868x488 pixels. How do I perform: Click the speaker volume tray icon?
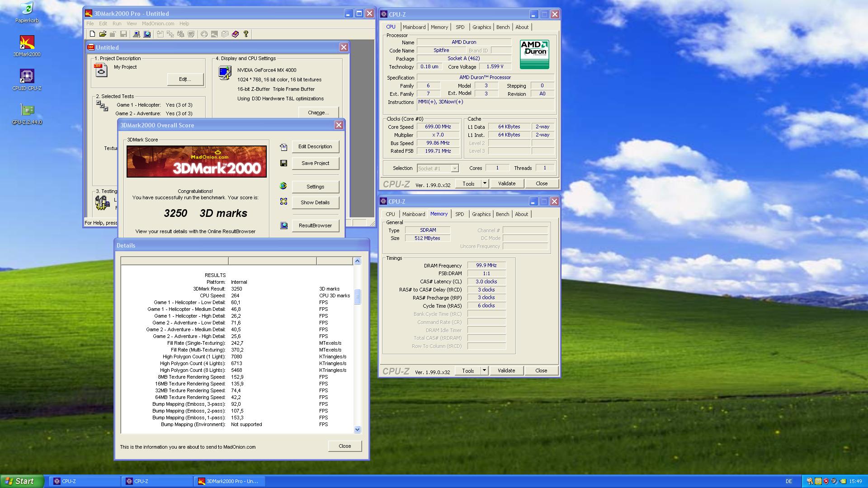click(x=834, y=481)
